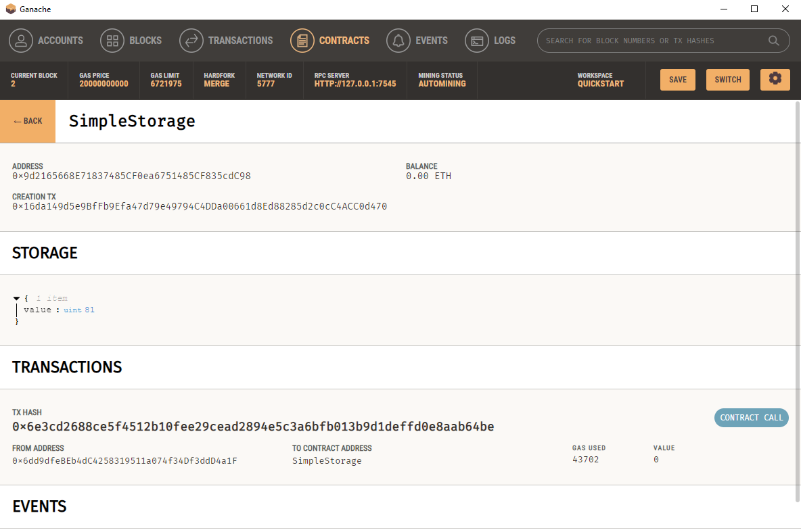Viewport: 801px width, 532px height.
Task: Open settings with the gear icon
Action: 775,79
